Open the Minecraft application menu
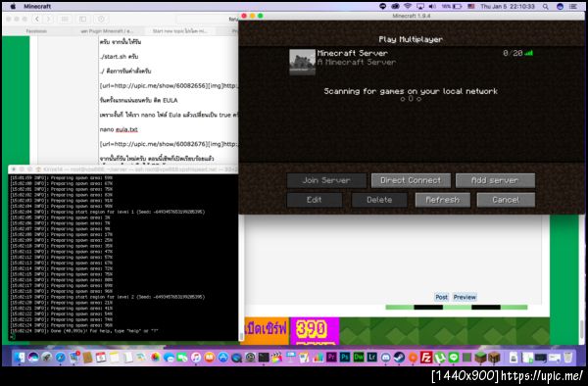588x386 pixels. (x=37, y=7)
